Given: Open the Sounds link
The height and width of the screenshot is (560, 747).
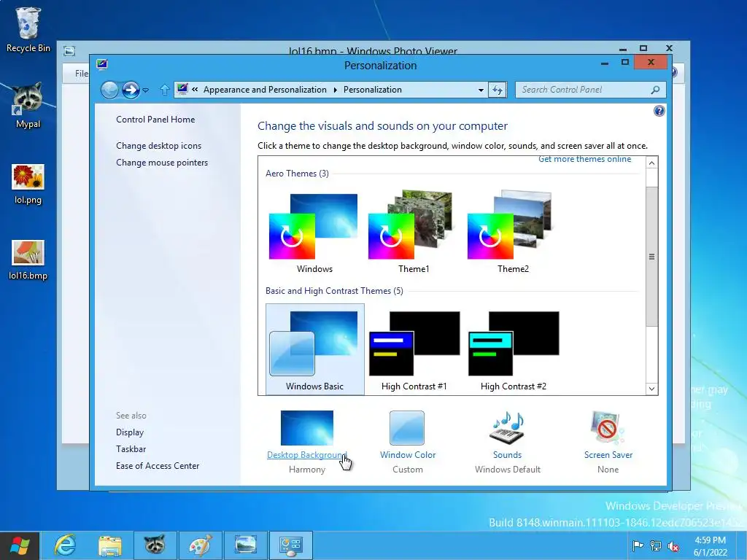Looking at the screenshot, I should (508, 455).
